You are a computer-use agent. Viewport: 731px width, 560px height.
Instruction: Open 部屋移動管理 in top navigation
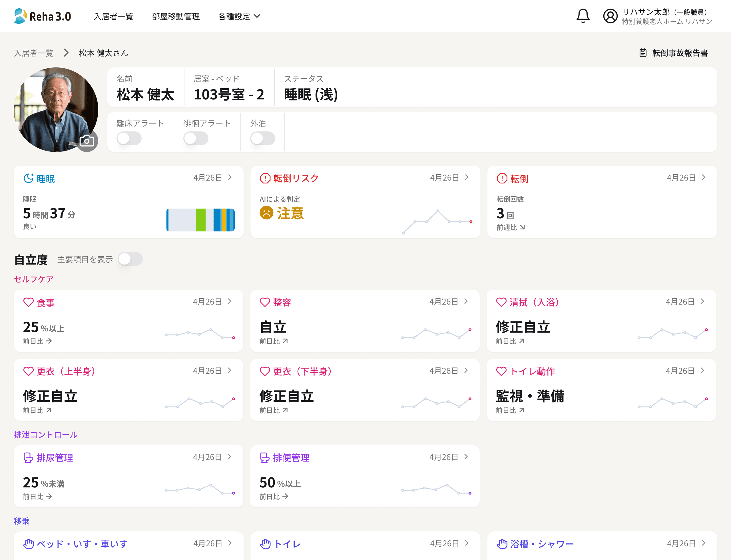click(x=176, y=16)
